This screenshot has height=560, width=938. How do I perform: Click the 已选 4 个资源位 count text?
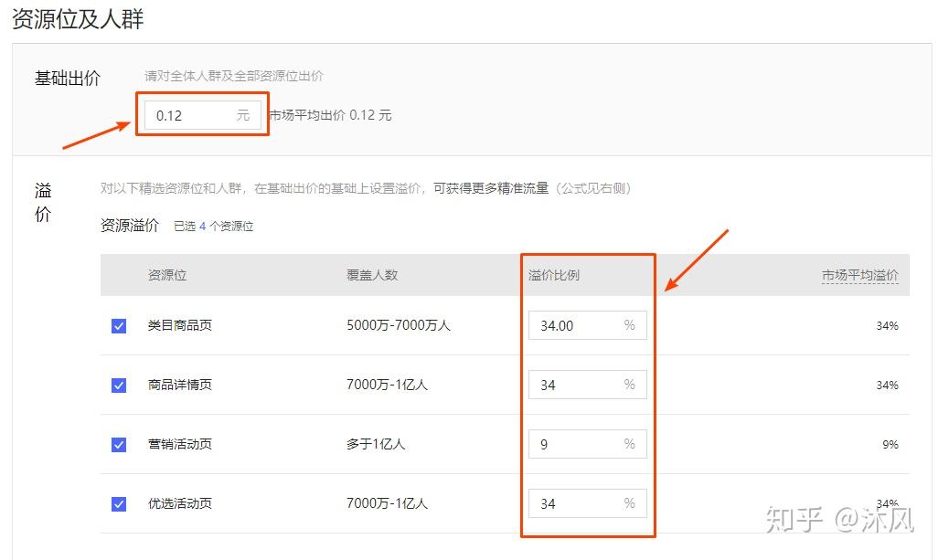tap(214, 226)
